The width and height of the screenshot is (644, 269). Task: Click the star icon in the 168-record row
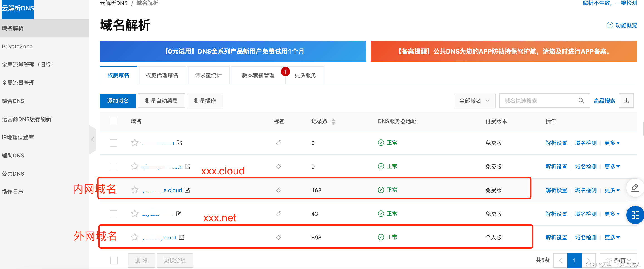click(x=135, y=190)
